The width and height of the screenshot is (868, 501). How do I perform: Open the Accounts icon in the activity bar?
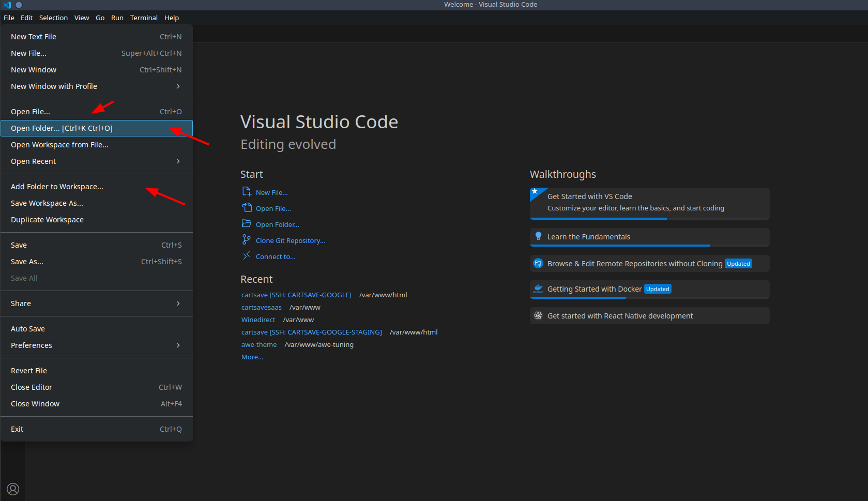coord(13,489)
